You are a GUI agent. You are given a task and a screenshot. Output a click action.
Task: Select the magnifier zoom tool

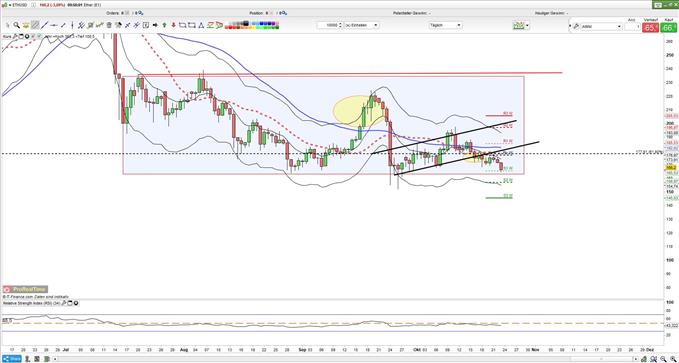click(x=16, y=25)
